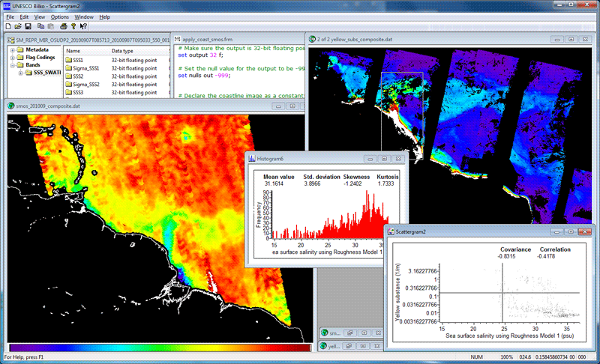600x364 pixels.
Task: Click the Histogram6 window title icon
Action: pos(252,158)
